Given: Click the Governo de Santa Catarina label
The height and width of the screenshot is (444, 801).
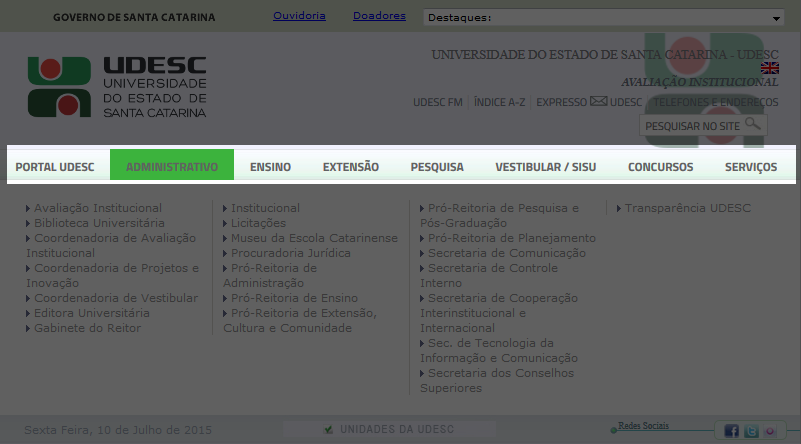Looking at the screenshot, I should (x=134, y=17).
